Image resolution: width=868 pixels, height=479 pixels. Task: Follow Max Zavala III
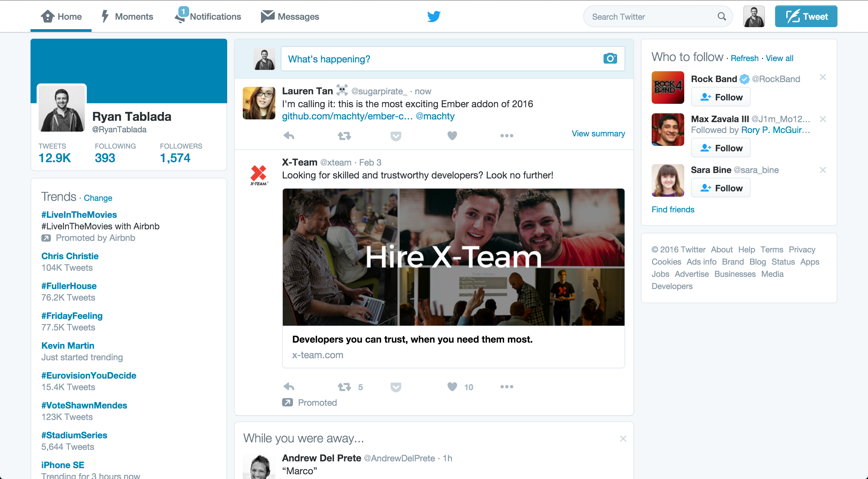tap(721, 148)
